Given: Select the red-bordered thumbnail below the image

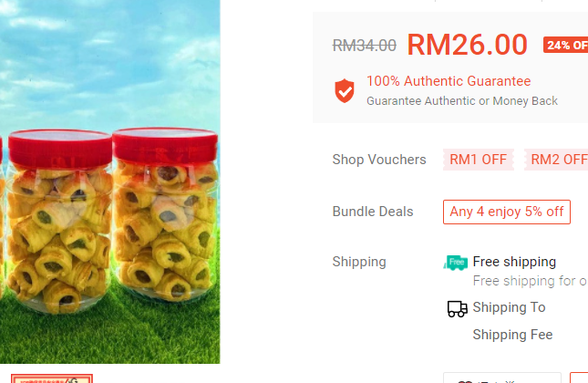Looking at the screenshot, I should tap(52, 378).
